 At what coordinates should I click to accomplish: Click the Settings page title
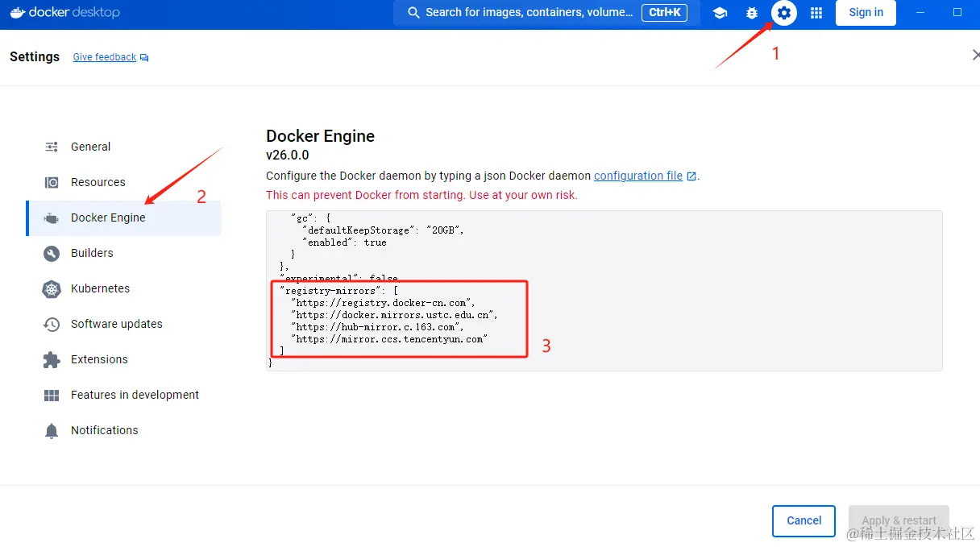click(35, 56)
